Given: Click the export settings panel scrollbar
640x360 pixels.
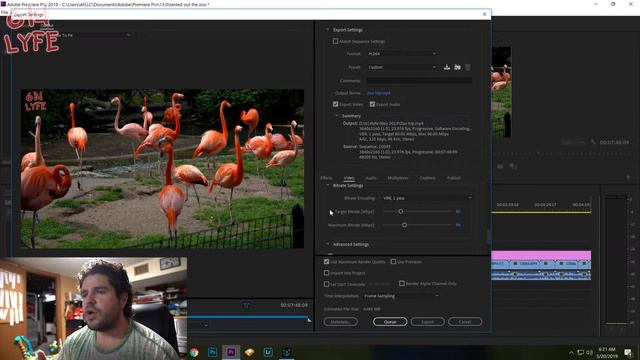Looking at the screenshot, I should 488,236.
